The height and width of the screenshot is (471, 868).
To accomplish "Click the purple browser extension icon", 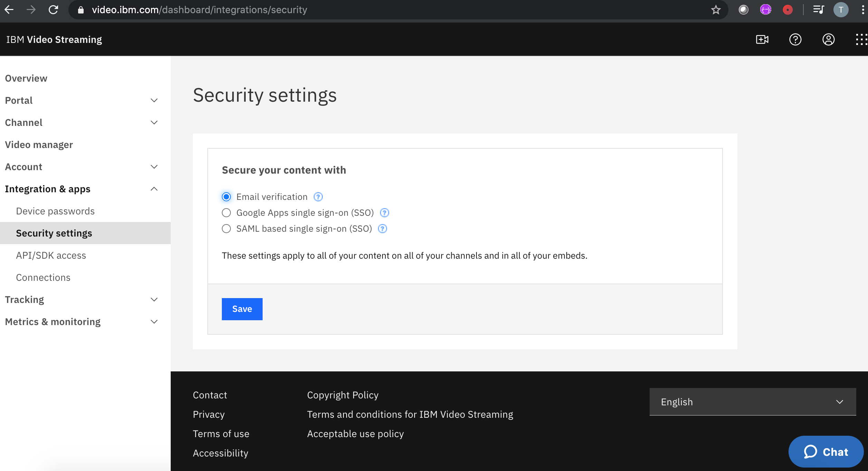I will coord(766,10).
